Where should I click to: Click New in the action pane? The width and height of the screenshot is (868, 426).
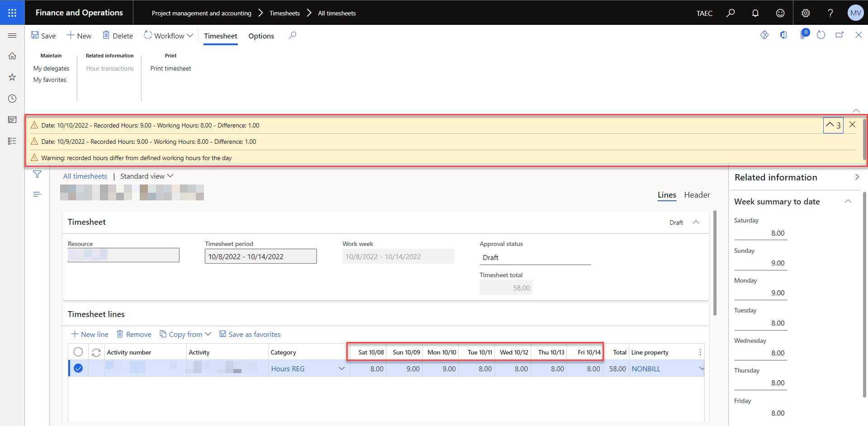[x=79, y=36]
